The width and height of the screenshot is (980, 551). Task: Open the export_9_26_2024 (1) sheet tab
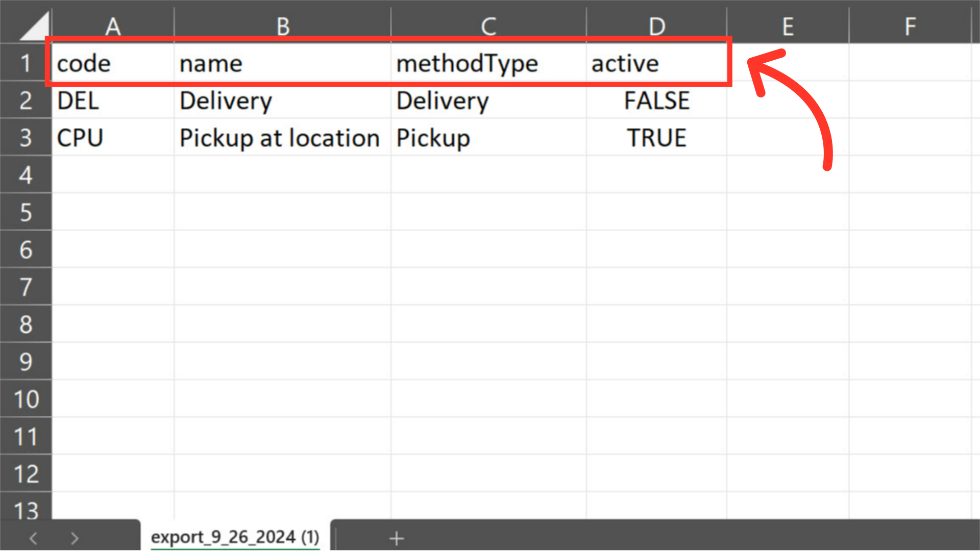coord(235,537)
